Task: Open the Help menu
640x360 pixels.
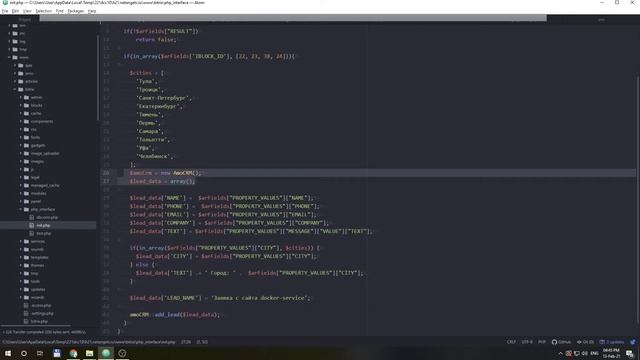Action: coord(92,11)
